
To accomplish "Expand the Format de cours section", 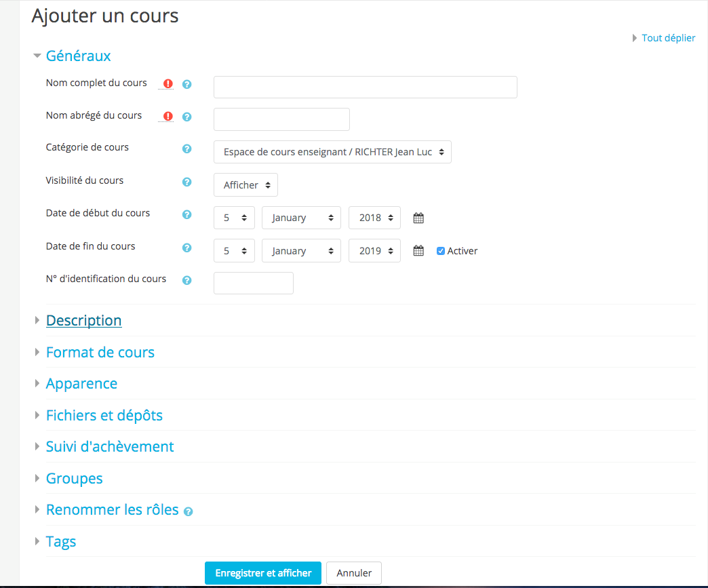I will click(100, 353).
